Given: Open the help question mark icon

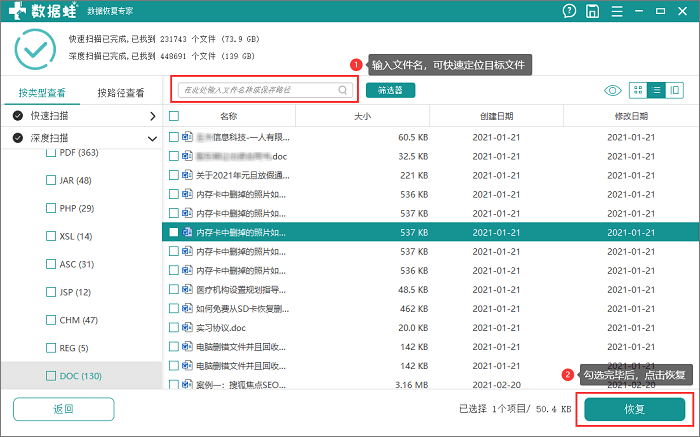Looking at the screenshot, I should pos(569,11).
